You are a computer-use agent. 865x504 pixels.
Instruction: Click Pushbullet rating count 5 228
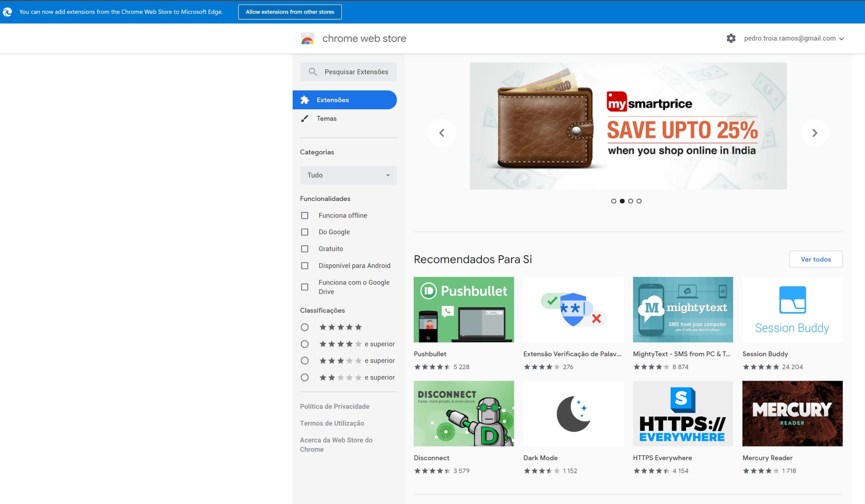click(461, 367)
